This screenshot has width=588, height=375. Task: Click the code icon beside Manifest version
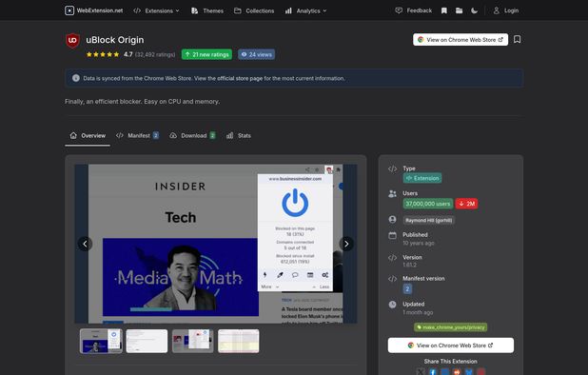click(x=392, y=279)
